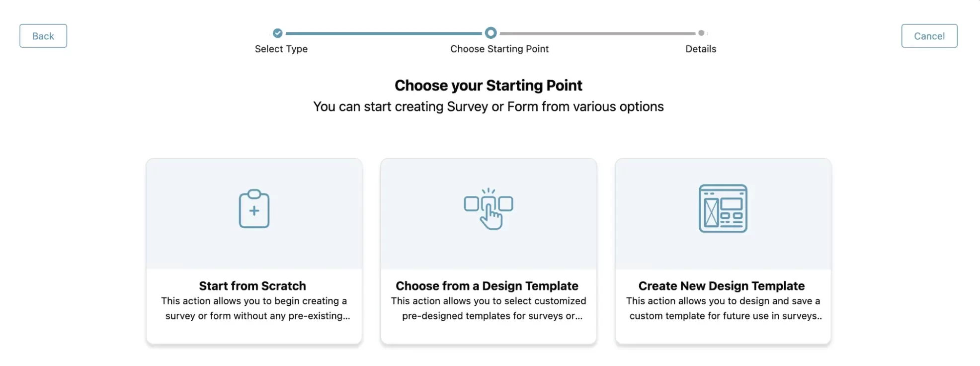The image size is (980, 366).
Task: Click the filled progress line segment
Action: click(384, 33)
